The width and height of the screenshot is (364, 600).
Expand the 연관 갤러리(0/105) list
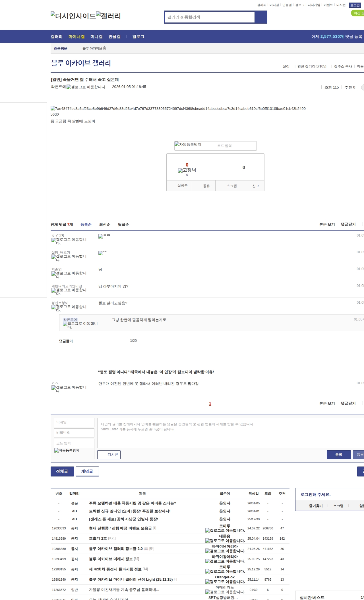[x=312, y=66]
